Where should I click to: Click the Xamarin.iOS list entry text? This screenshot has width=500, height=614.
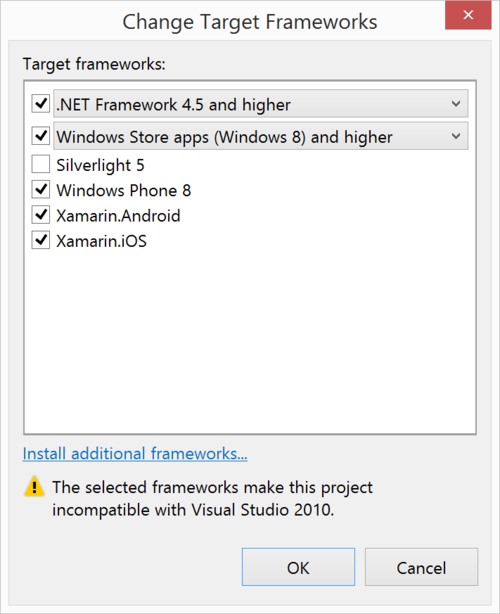tap(101, 241)
